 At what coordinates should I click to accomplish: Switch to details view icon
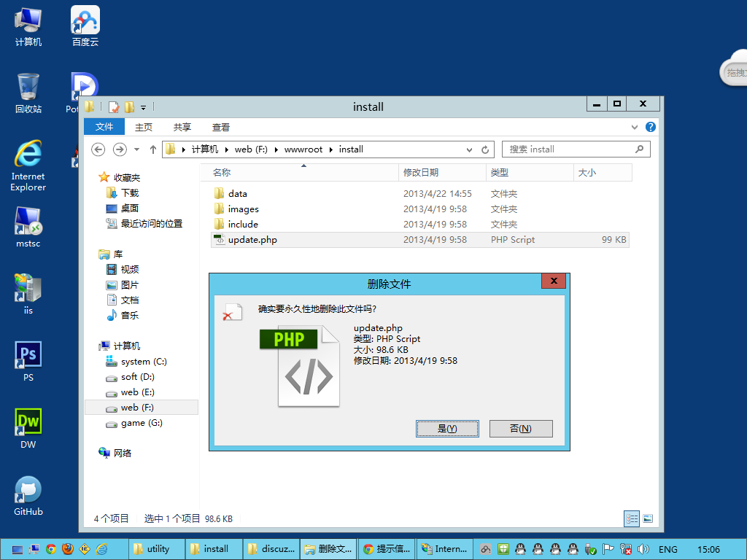coord(632,518)
